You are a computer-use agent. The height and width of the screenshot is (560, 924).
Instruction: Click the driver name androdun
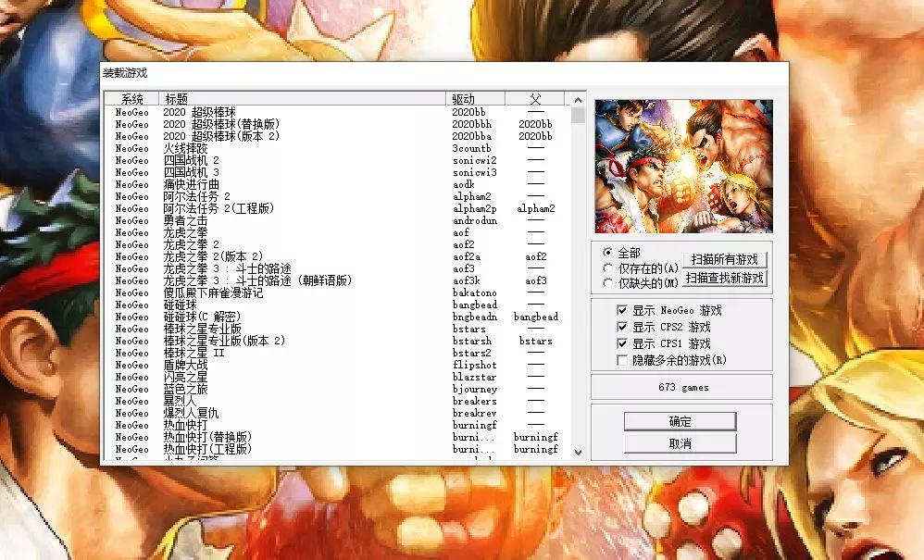click(475, 220)
